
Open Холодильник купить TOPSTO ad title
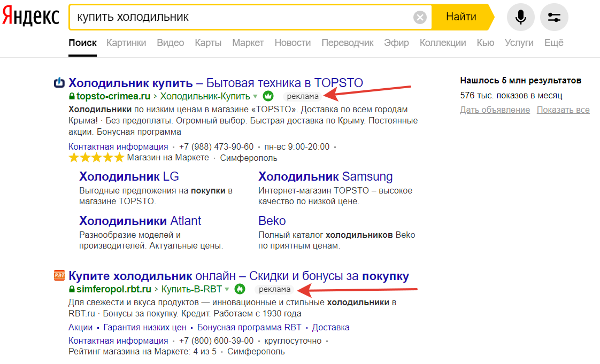point(216,83)
